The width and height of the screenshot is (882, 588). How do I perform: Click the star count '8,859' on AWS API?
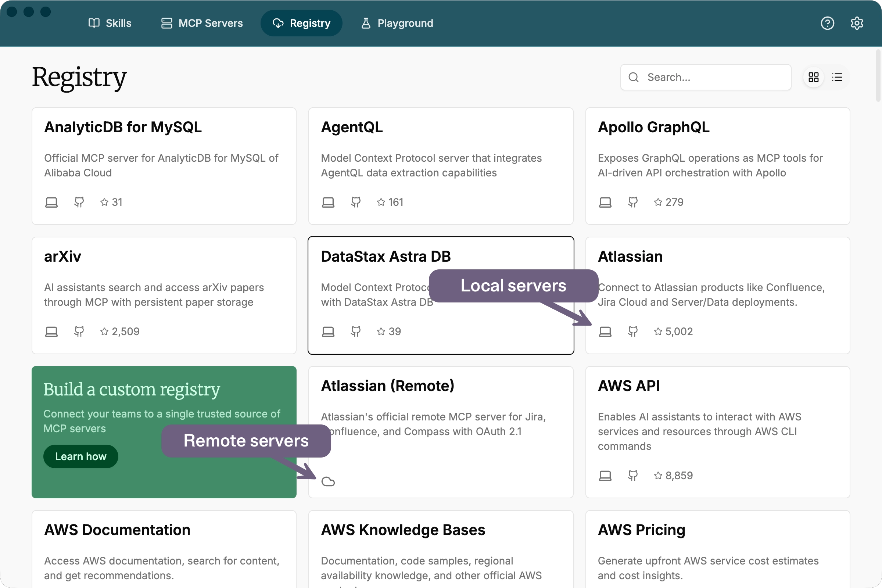(x=679, y=476)
